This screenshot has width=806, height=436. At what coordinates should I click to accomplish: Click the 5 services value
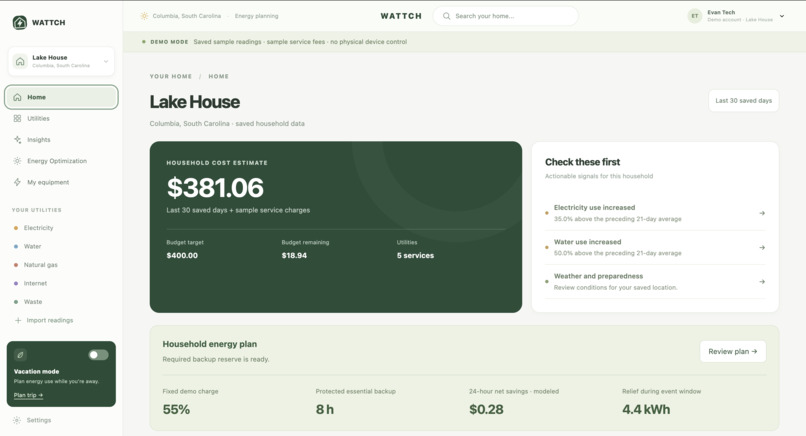click(x=415, y=256)
